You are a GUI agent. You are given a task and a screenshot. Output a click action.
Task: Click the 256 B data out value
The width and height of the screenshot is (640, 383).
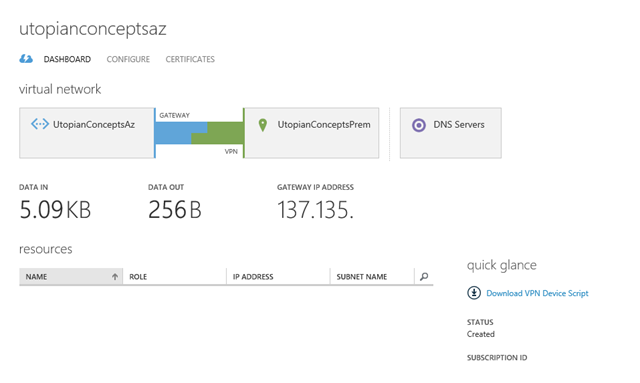click(x=175, y=210)
